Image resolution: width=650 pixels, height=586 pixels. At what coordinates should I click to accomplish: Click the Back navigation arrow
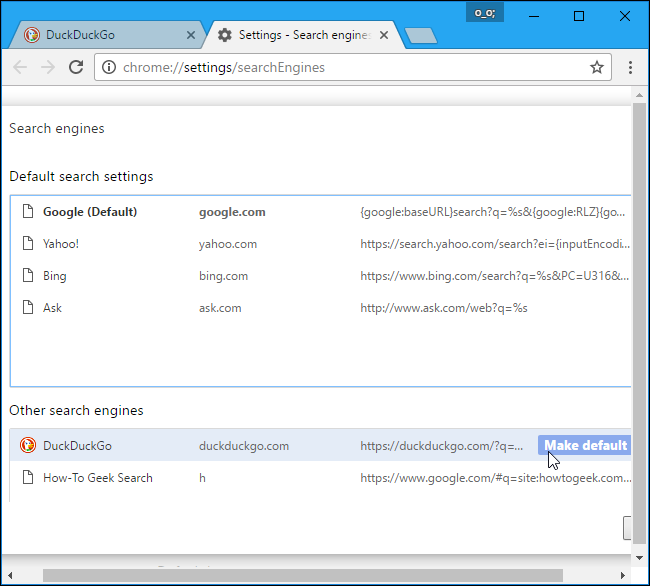click(x=21, y=67)
